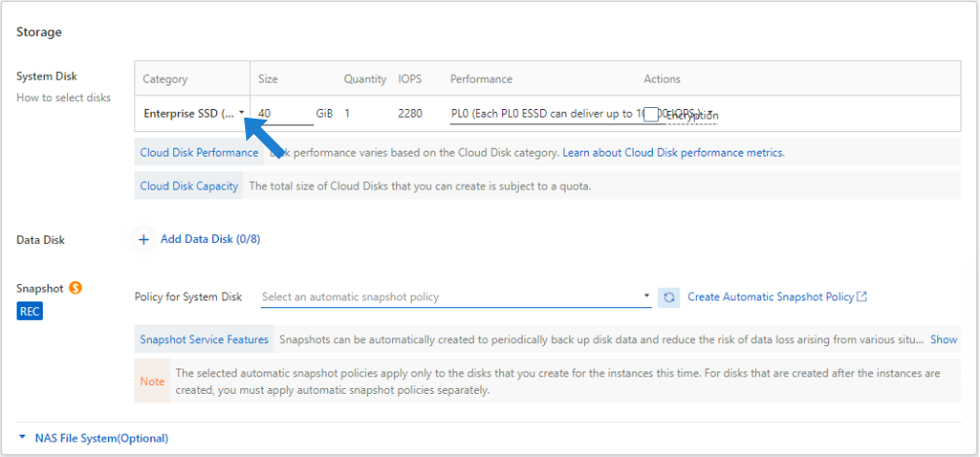This screenshot has width=980, height=457.
Task: Click the Cloud Disk Capacity label
Action: click(189, 186)
